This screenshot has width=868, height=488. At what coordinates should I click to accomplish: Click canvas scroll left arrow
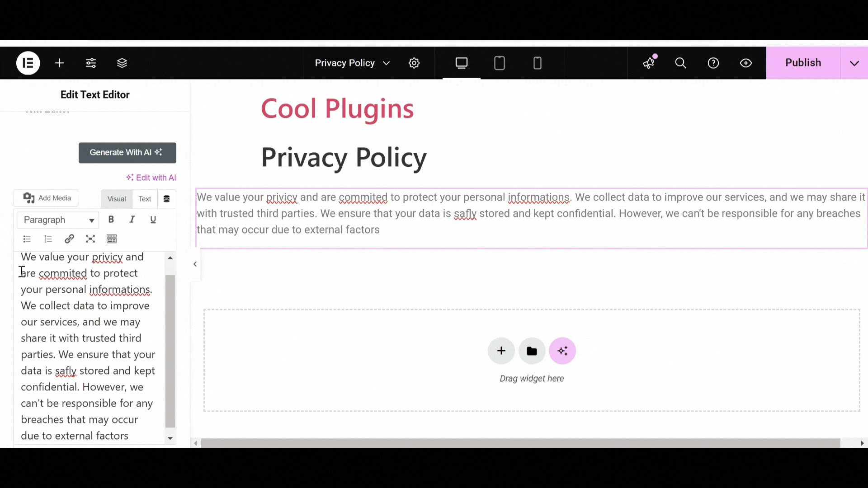[195, 443]
